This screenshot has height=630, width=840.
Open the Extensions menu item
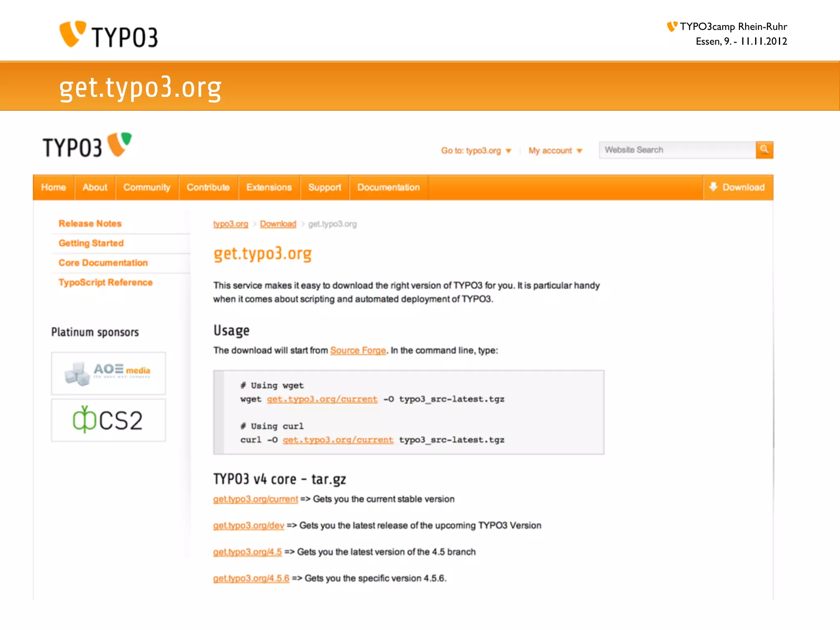(x=269, y=187)
